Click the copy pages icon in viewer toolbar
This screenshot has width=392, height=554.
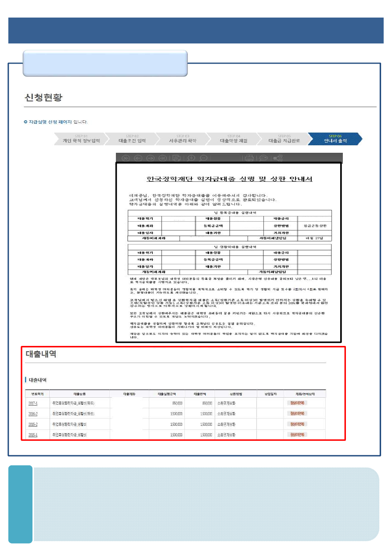tap(176, 158)
